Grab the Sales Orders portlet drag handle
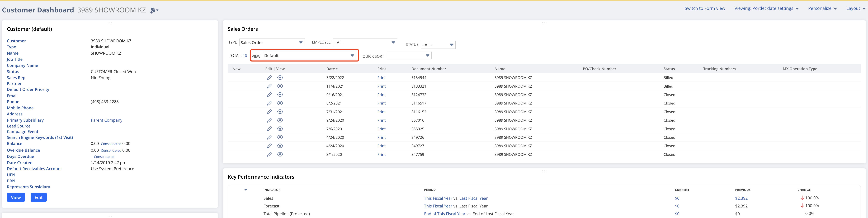 point(544,23)
